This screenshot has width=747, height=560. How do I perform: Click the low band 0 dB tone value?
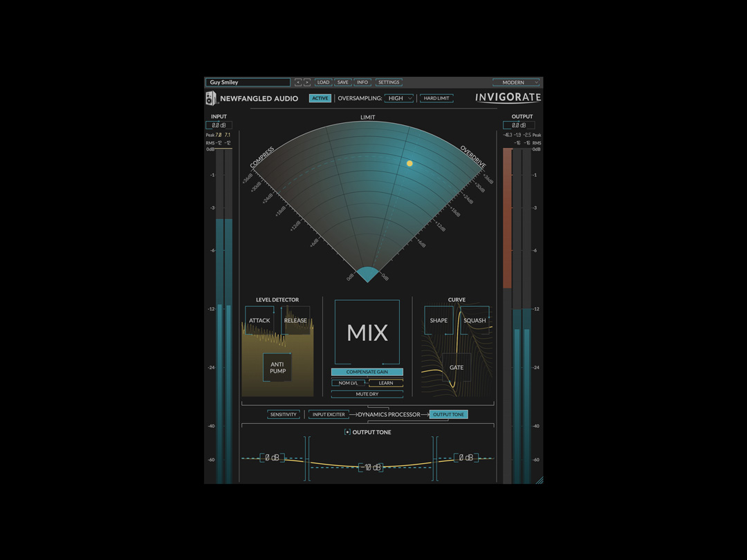click(x=272, y=458)
